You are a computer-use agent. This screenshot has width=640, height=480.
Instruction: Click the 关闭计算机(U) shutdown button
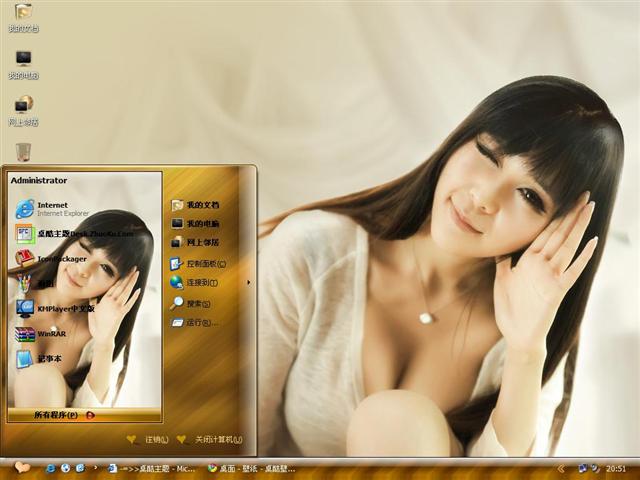point(210,440)
